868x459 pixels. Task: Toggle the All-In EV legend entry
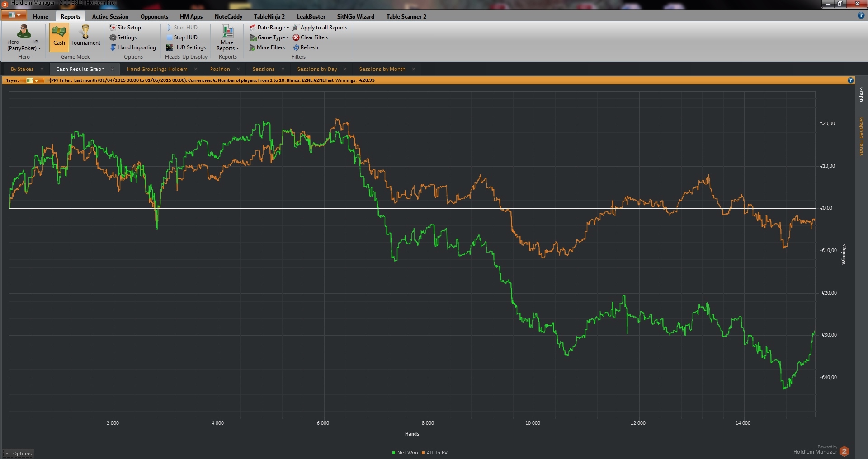click(434, 453)
